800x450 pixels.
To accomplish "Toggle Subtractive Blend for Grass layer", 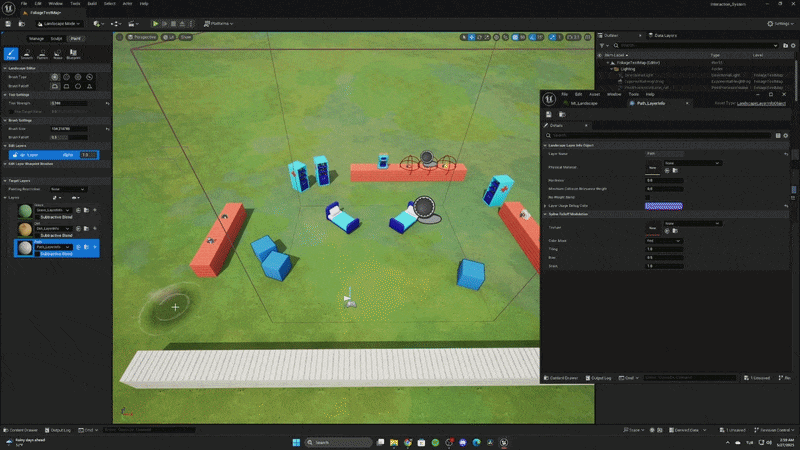I will pos(37,217).
